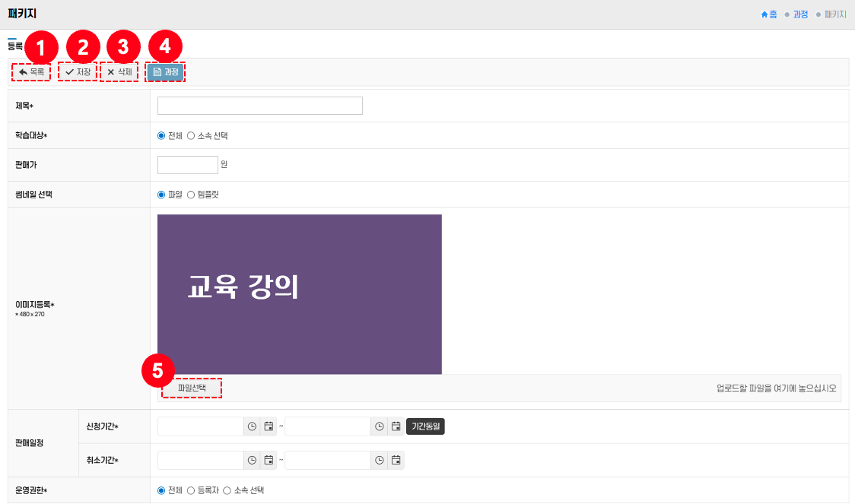Click calendar icon for 취소기간 end date

coord(396,460)
